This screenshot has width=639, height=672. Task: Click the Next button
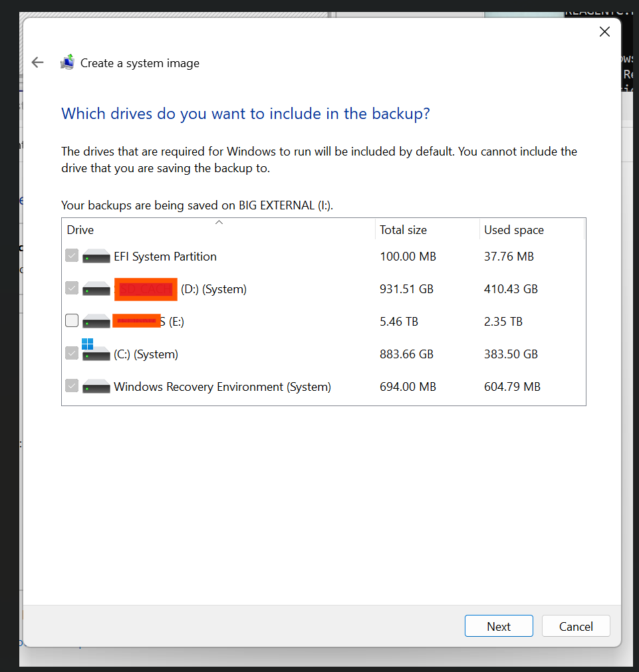[x=499, y=626]
